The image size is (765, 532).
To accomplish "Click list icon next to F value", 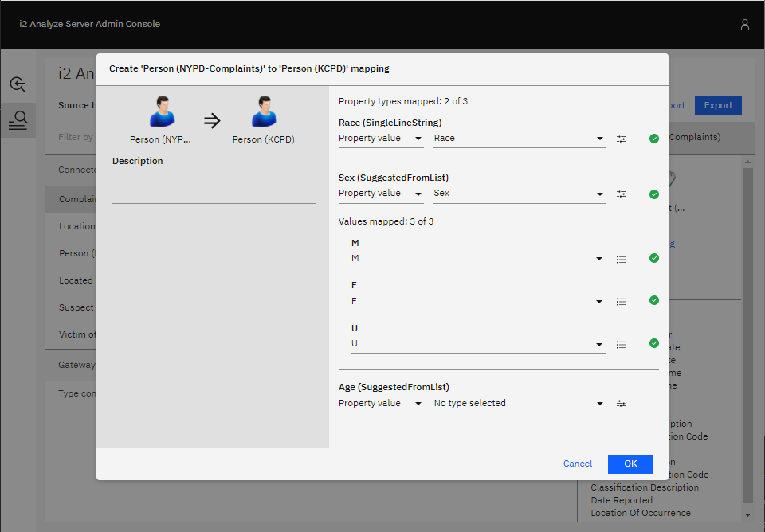I will point(622,302).
